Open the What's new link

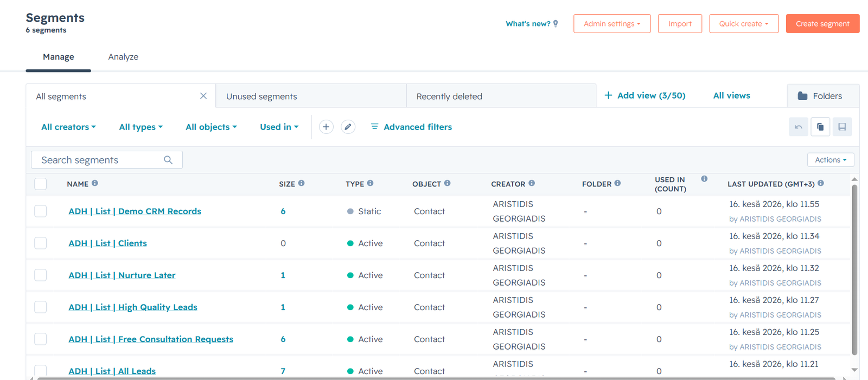pyautogui.click(x=528, y=24)
